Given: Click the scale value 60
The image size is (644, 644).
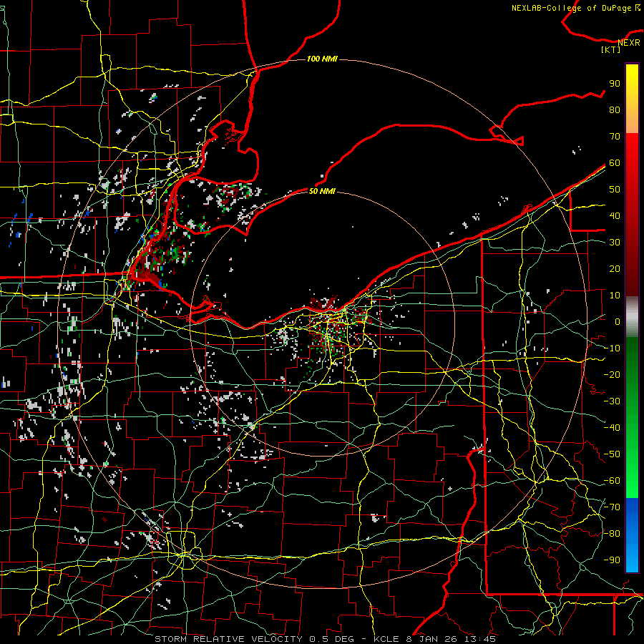Looking at the screenshot, I should click(x=615, y=163).
